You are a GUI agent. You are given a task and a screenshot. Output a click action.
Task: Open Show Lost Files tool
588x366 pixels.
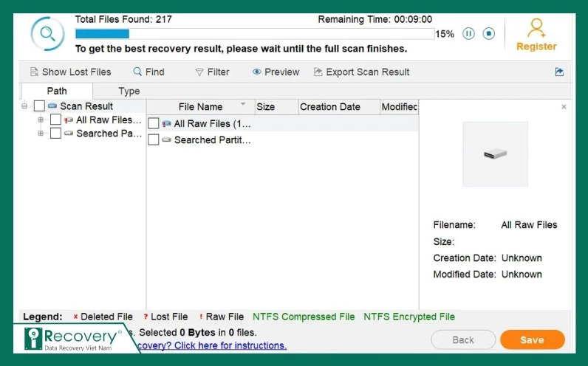[70, 72]
